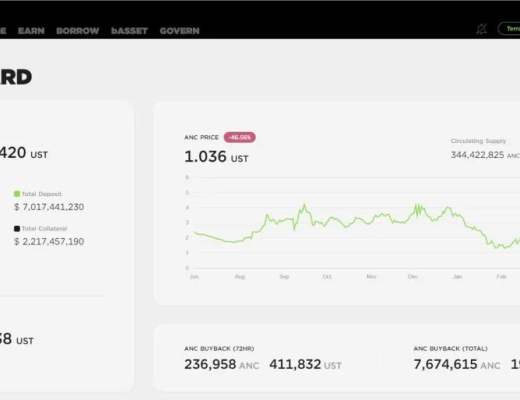Open the EARN tab
The height and width of the screenshot is (400, 520).
(x=31, y=31)
